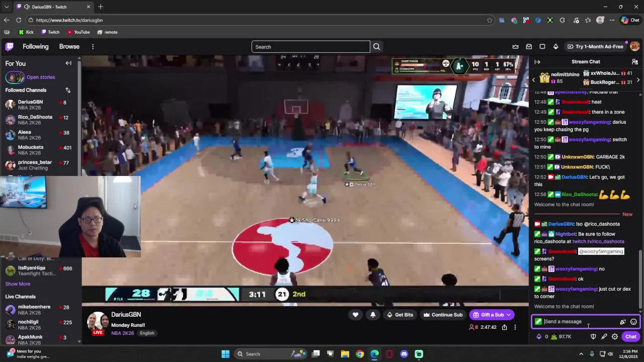Image resolution: width=644 pixels, height=362 pixels.
Task: Open the chat community users icon
Action: coord(635,62)
